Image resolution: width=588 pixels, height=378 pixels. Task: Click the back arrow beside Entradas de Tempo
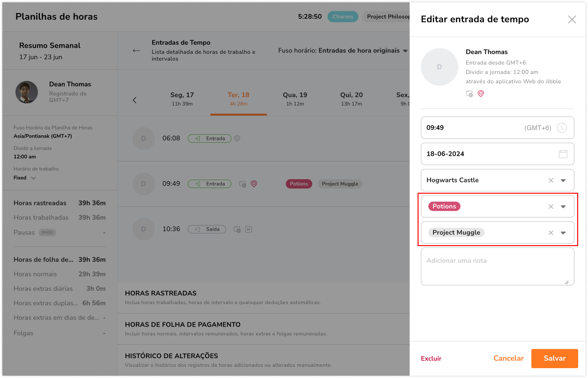tap(136, 51)
